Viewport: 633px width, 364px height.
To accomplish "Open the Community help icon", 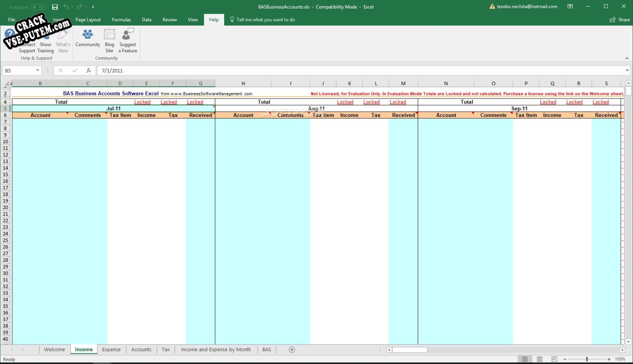I will pyautogui.click(x=88, y=38).
